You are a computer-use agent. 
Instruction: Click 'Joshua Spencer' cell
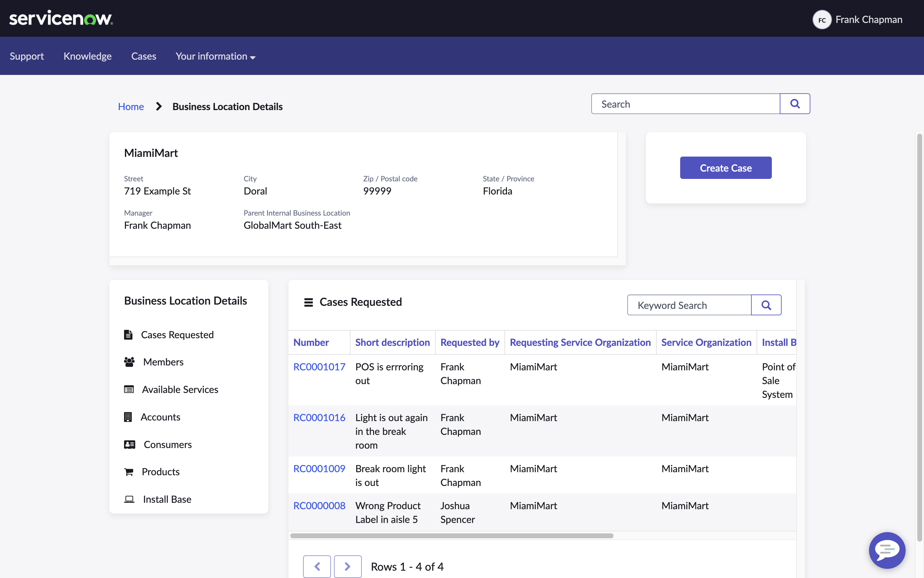pos(457,512)
